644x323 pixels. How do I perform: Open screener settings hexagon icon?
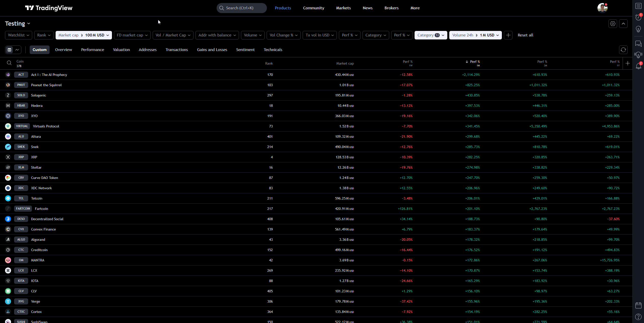[x=613, y=24]
